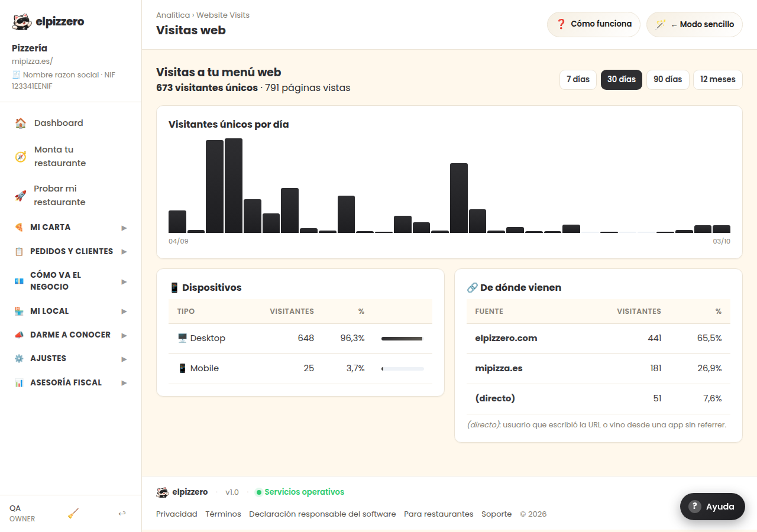Viewport: 757px width, 532px height.
Task: Click the compass icon for Monta tu restaurante
Action: pos(21,157)
